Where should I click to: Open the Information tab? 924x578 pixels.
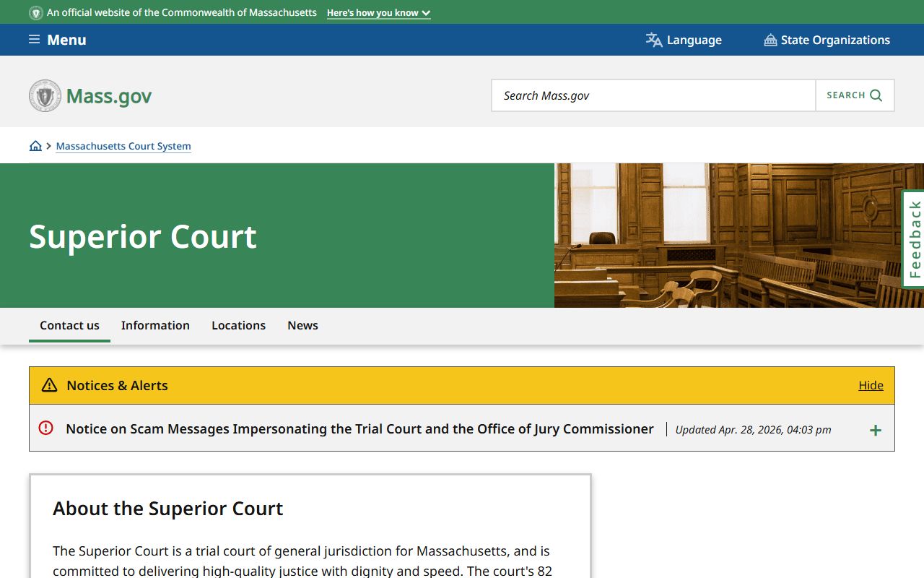coord(155,325)
